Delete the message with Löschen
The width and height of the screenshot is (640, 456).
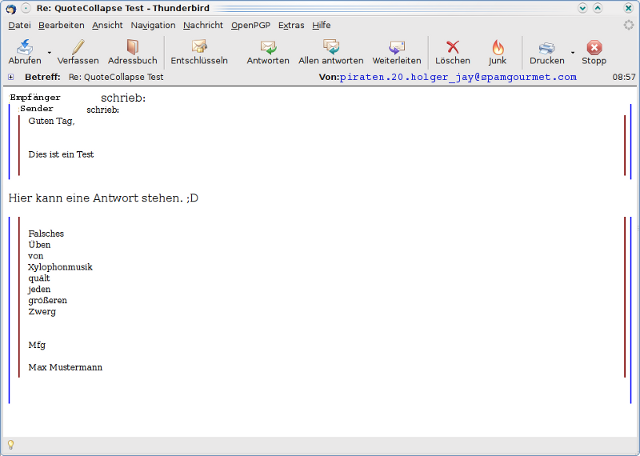[452, 47]
